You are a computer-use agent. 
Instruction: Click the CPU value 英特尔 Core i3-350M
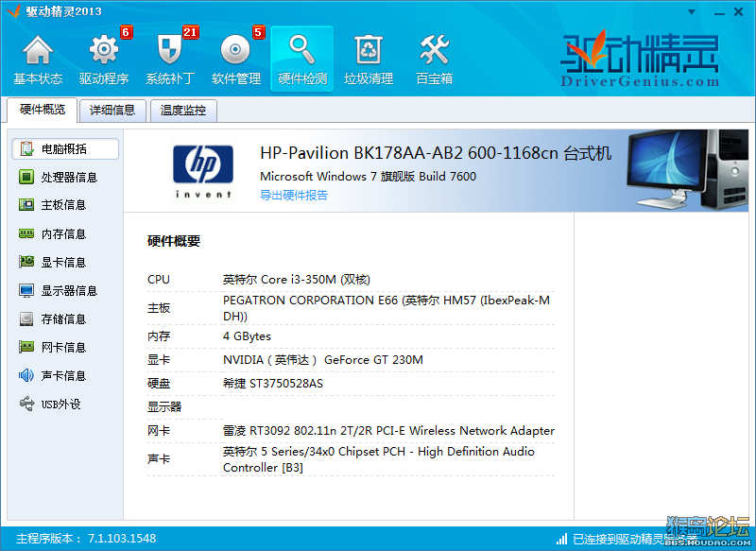click(x=296, y=279)
